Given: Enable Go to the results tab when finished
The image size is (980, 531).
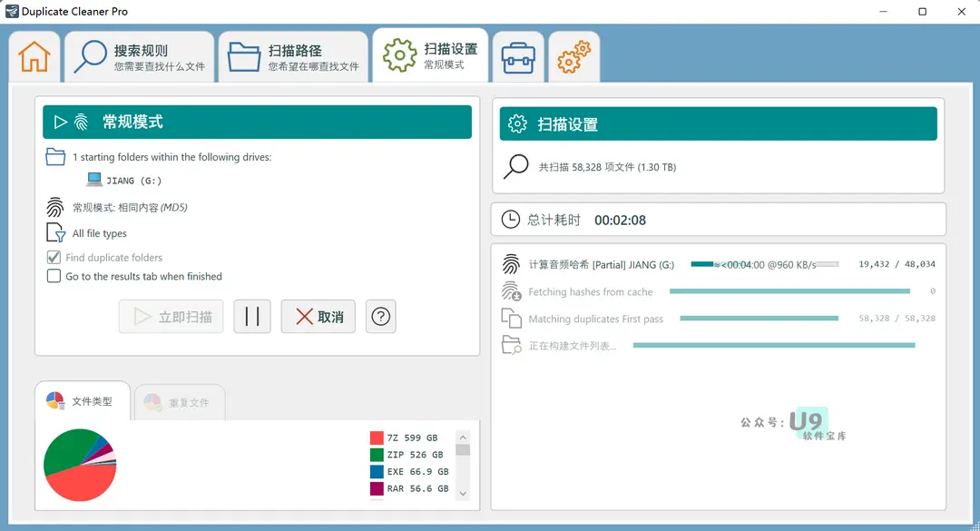Looking at the screenshot, I should [52, 276].
